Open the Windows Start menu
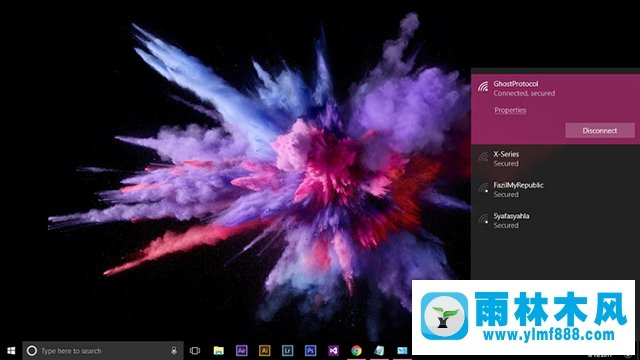 (x=11, y=351)
